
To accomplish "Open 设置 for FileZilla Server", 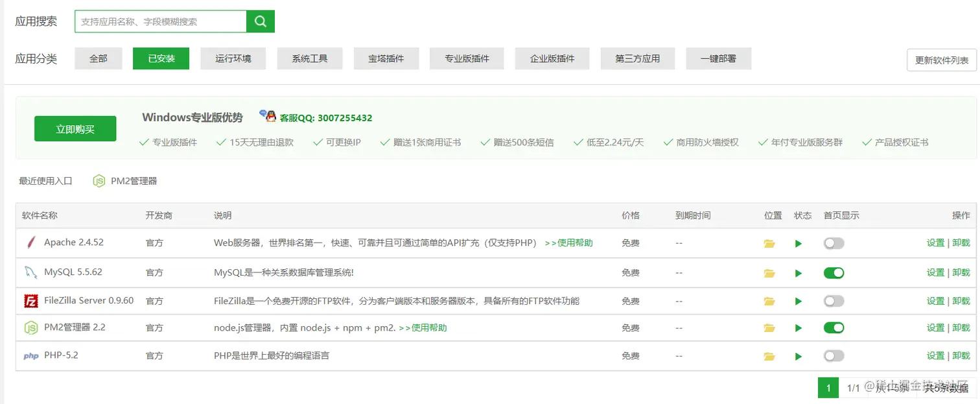I will coord(935,301).
